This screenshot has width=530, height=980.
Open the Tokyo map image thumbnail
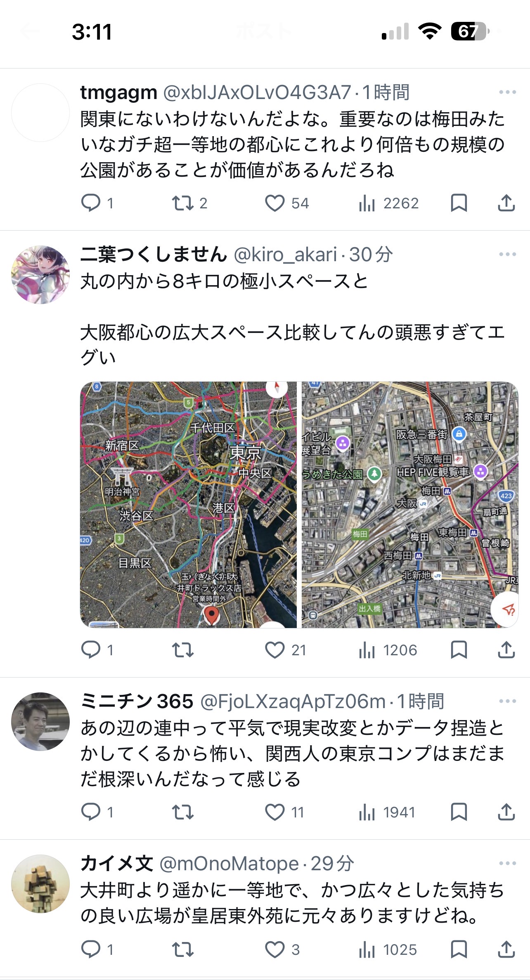(188, 505)
